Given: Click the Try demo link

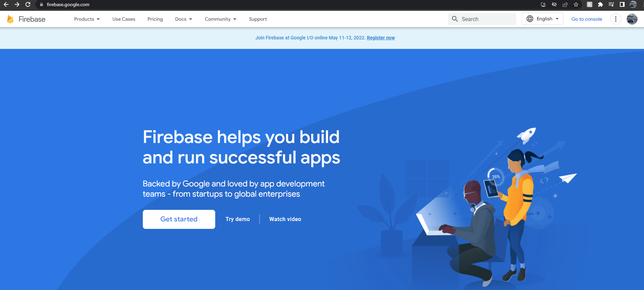Looking at the screenshot, I should click(238, 219).
